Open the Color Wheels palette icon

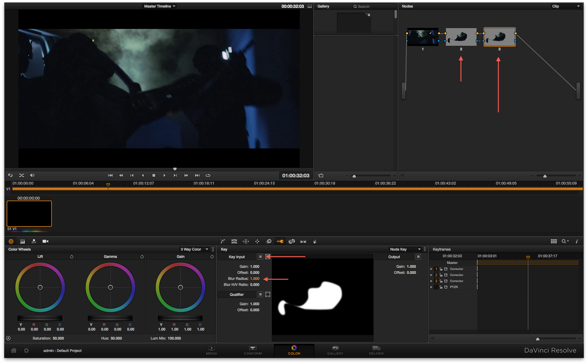[11, 241]
